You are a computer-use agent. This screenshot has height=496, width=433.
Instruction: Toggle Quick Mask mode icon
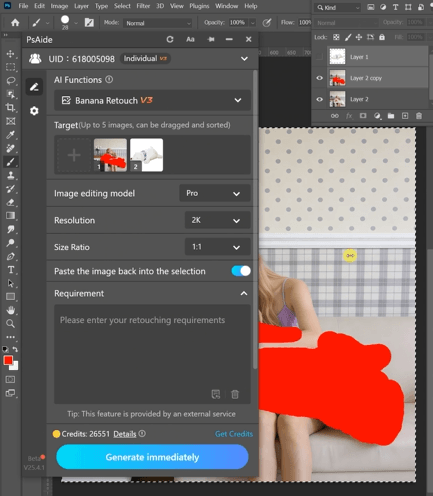[x=10, y=379]
